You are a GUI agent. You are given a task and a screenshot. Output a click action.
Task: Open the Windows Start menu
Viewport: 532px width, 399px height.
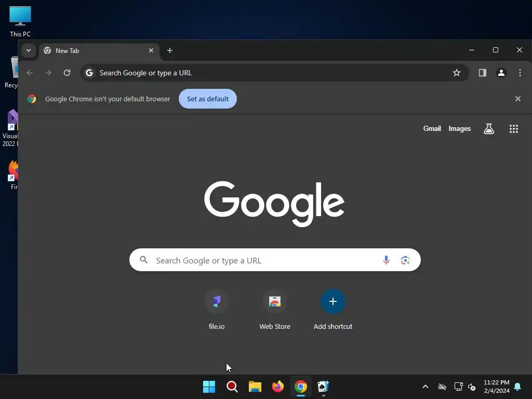(x=209, y=387)
